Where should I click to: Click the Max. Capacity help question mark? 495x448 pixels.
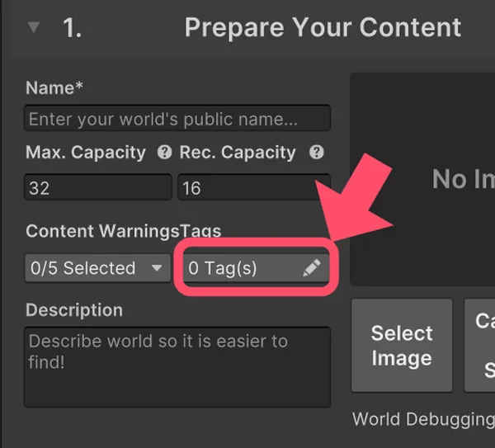pos(164,153)
